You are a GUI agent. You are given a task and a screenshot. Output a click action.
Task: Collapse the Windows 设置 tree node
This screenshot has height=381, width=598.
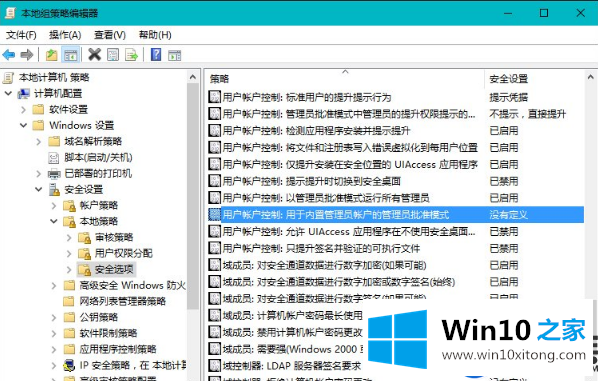pyautogui.click(x=23, y=125)
